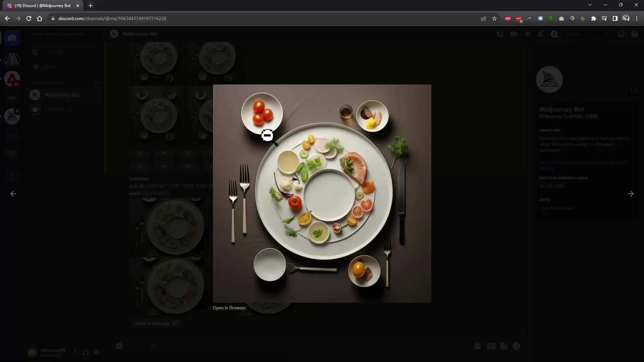View site information lock icon

53,18
